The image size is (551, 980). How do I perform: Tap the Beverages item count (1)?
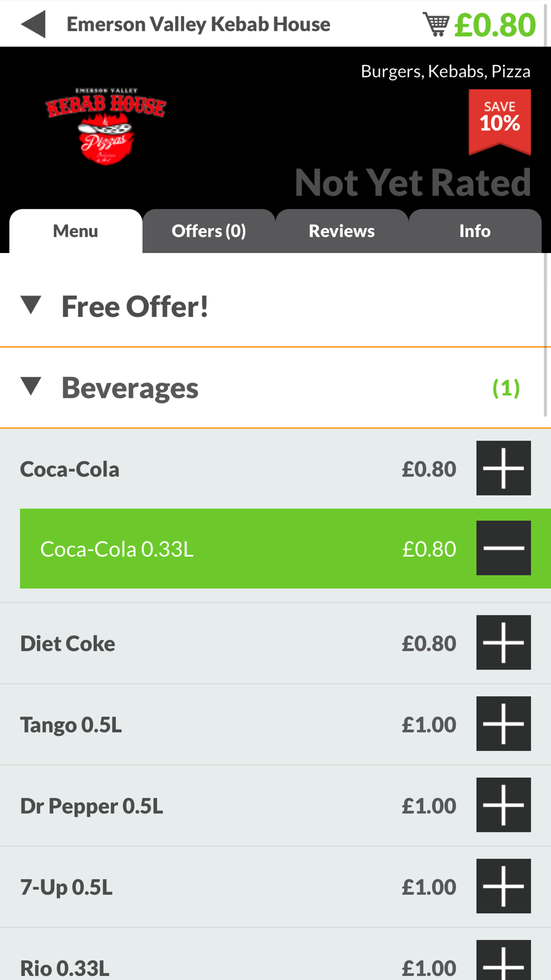506,388
